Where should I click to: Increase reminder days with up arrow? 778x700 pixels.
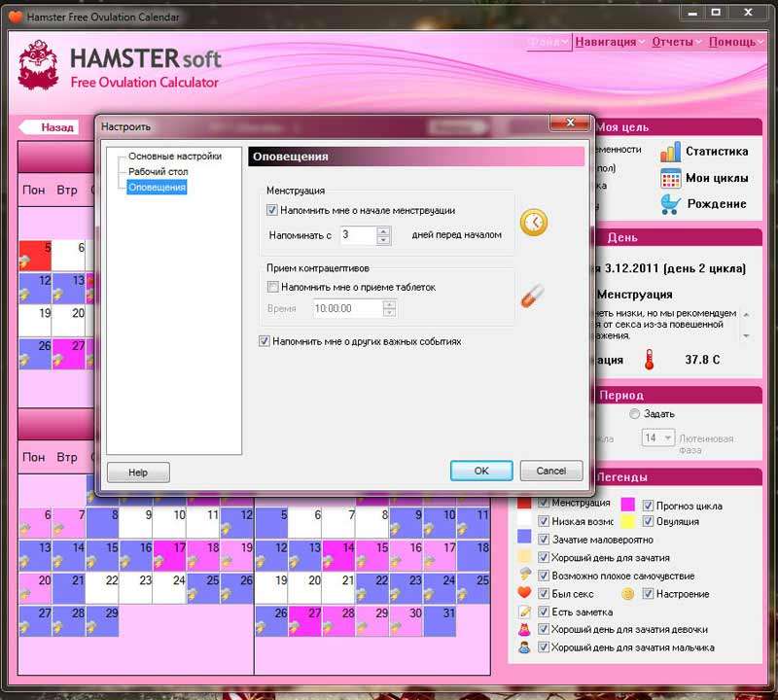click(x=382, y=230)
